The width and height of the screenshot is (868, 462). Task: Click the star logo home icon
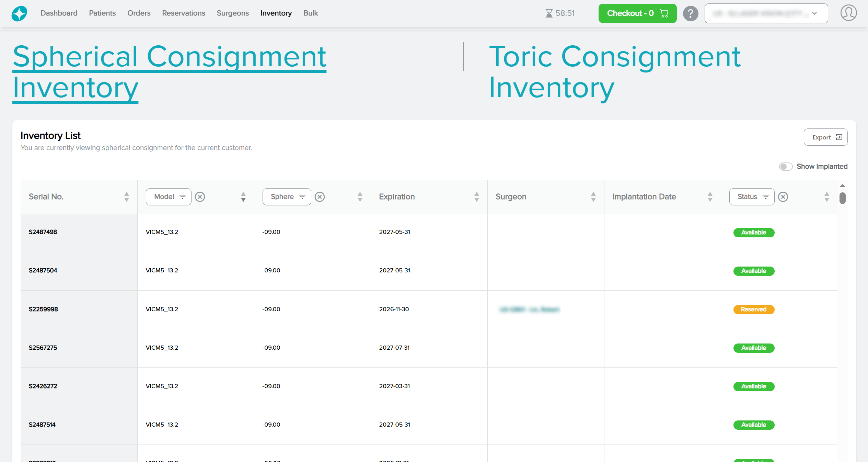click(19, 13)
